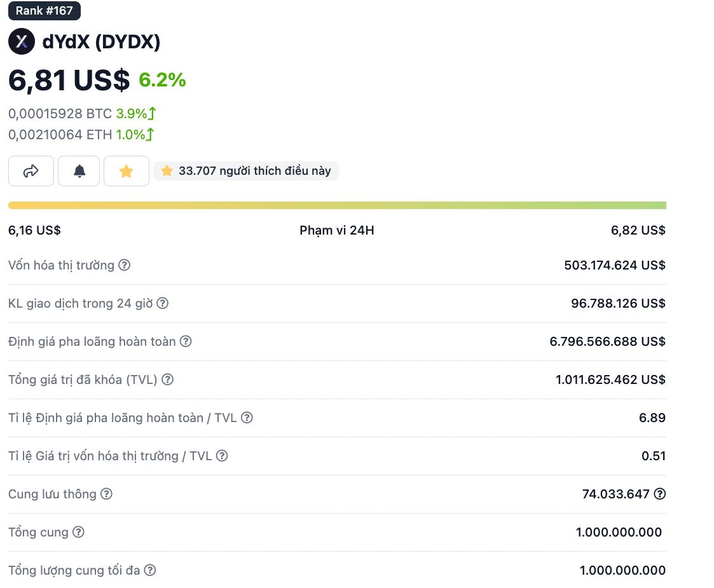Viewport: 714px width, 588px height.
Task: Click the 24H price range bar
Action: [337, 205]
